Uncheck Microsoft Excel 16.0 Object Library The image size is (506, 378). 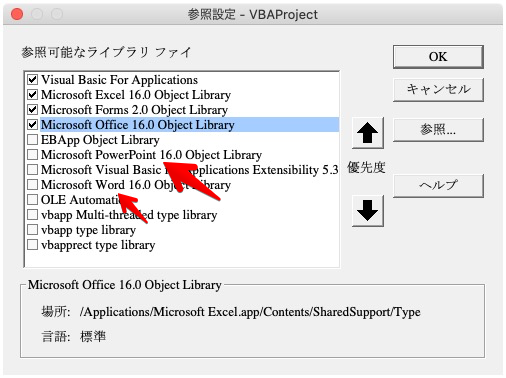32,95
